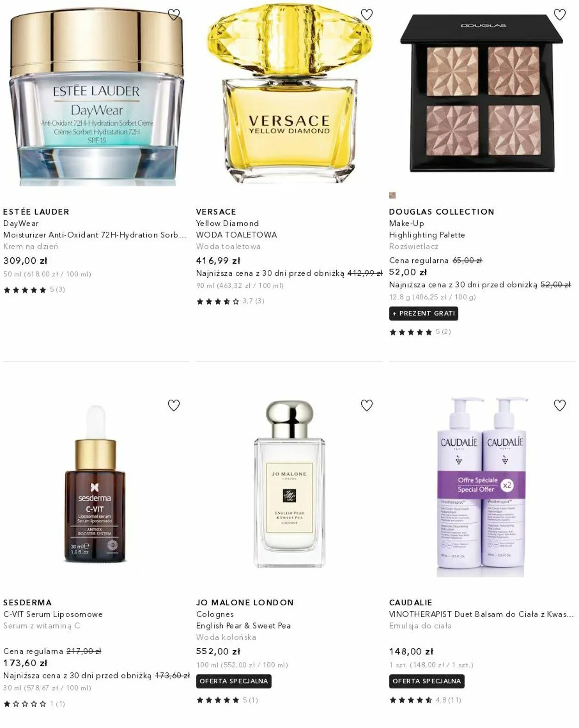This screenshot has width=579, height=728.
Task: View Jo Malone English Pear bottle image
Action: pos(289,484)
